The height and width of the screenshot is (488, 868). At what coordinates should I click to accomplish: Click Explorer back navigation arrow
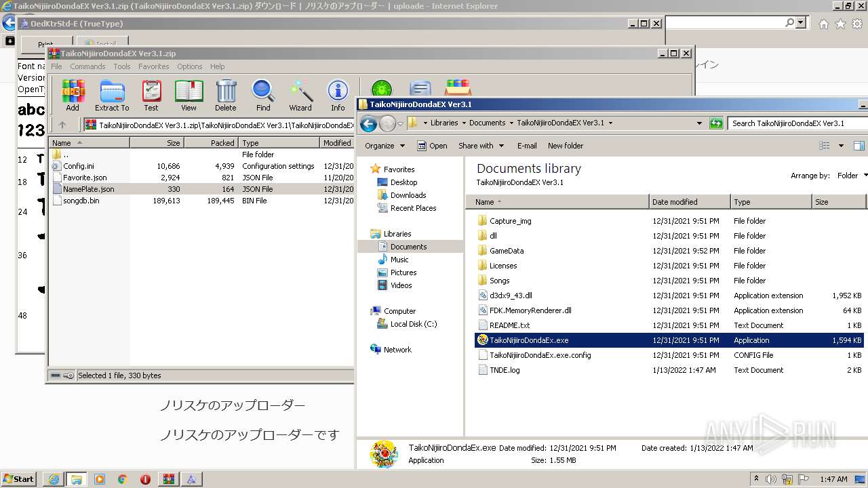pos(368,123)
